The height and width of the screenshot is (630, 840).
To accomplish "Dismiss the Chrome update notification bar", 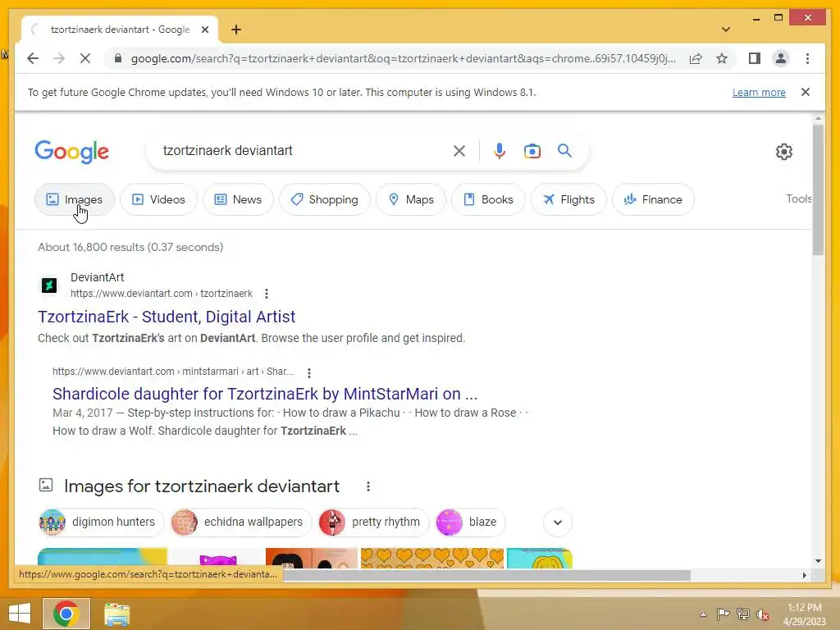I will click(x=806, y=92).
